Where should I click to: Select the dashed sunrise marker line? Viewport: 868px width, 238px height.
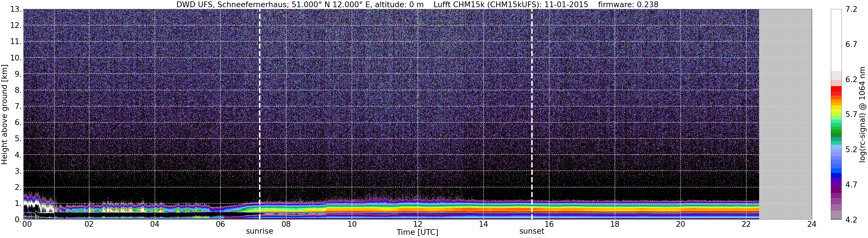click(260, 114)
